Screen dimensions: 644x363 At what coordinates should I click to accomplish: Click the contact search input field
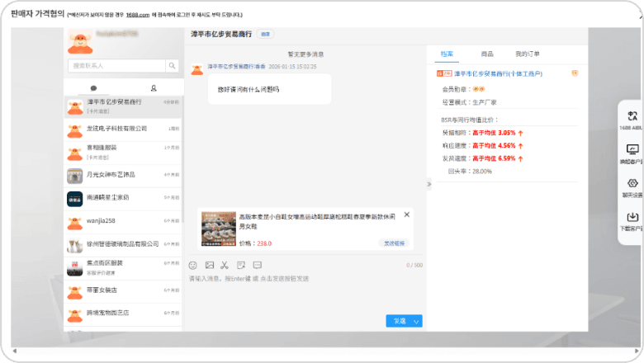pos(116,66)
